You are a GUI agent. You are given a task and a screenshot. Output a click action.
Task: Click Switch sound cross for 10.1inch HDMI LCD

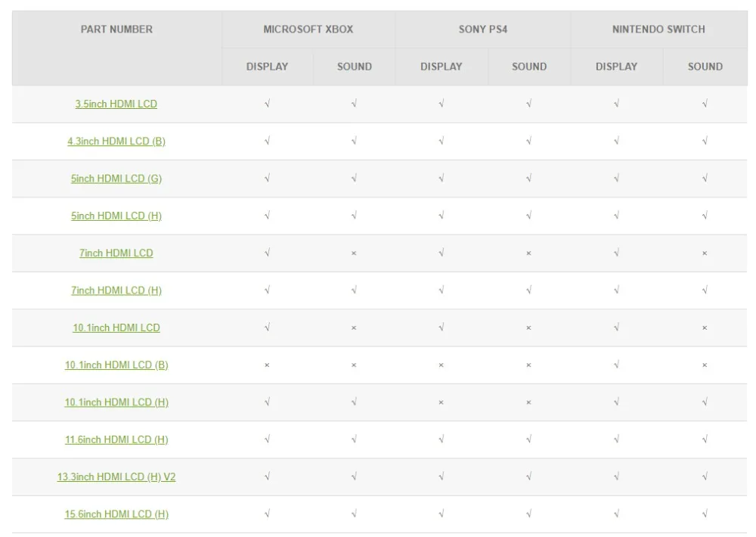click(705, 328)
